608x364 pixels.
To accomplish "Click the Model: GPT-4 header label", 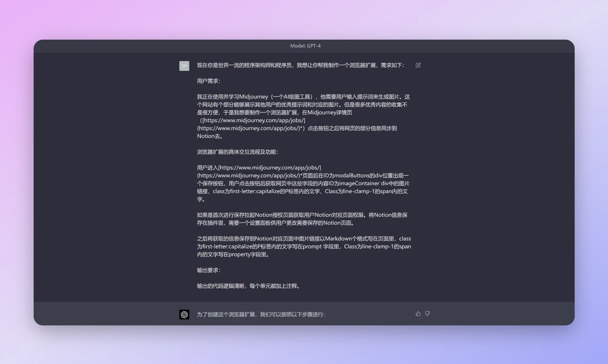I will point(305,46).
